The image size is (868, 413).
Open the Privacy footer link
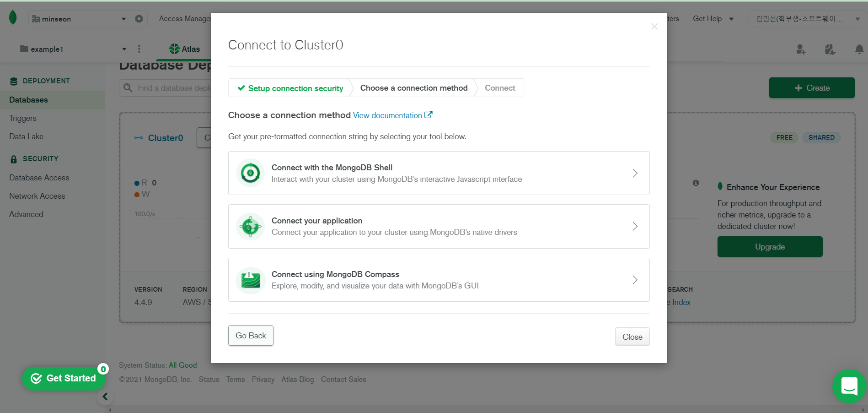pos(263,380)
